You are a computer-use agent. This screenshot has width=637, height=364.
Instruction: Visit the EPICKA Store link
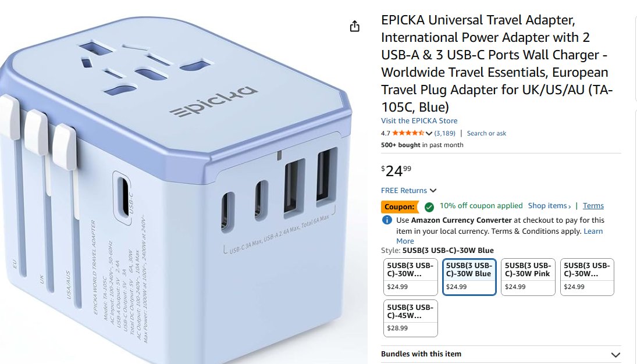click(419, 121)
